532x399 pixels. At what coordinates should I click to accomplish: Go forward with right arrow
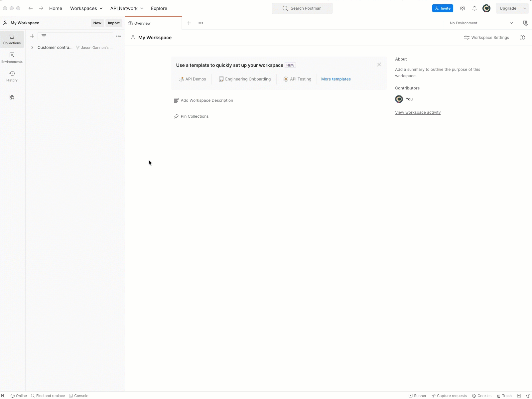(41, 8)
